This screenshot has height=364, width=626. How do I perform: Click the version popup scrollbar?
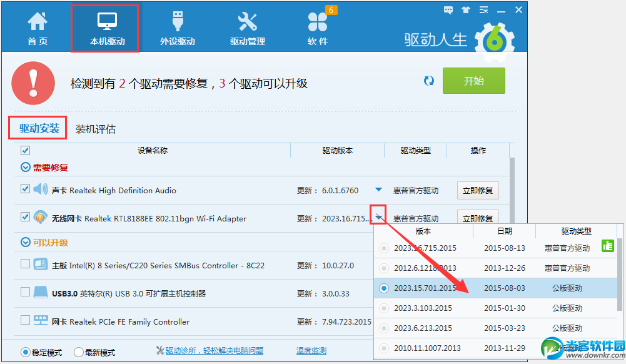(620, 275)
